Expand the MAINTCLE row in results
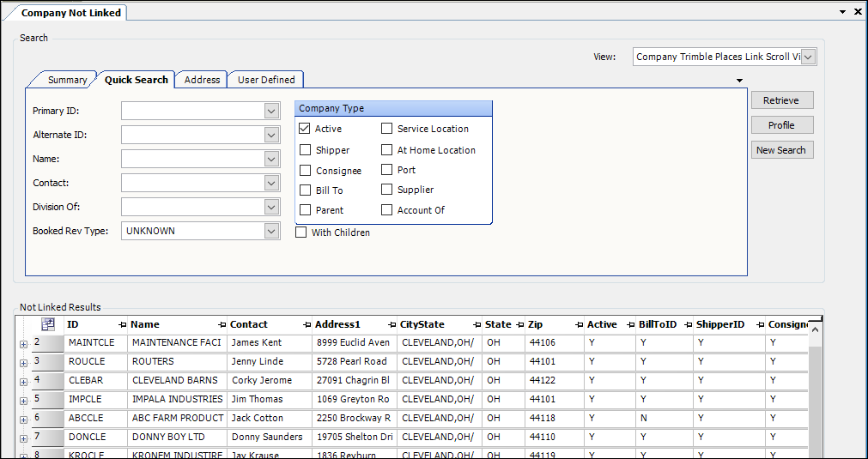Image resolution: width=868 pixels, height=459 pixels. point(23,343)
